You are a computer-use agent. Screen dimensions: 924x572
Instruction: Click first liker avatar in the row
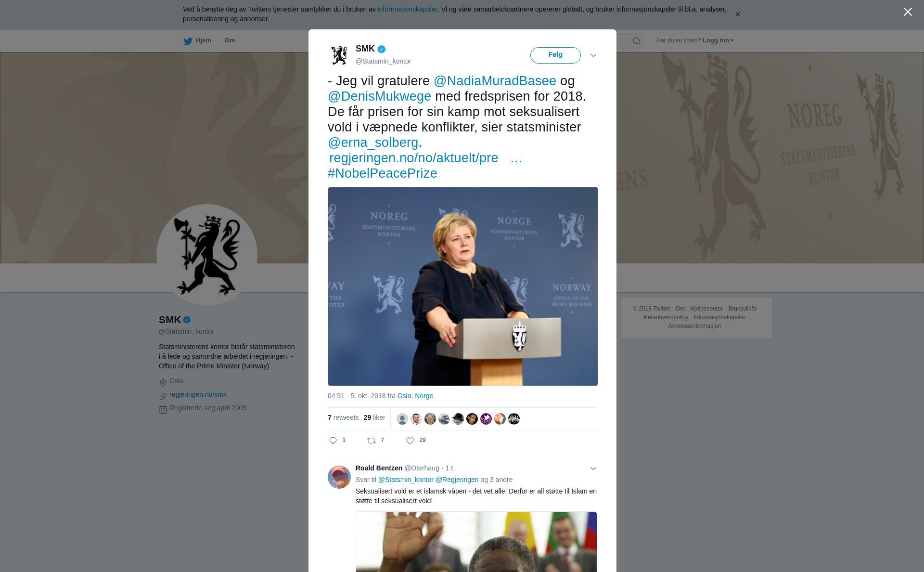[402, 419]
